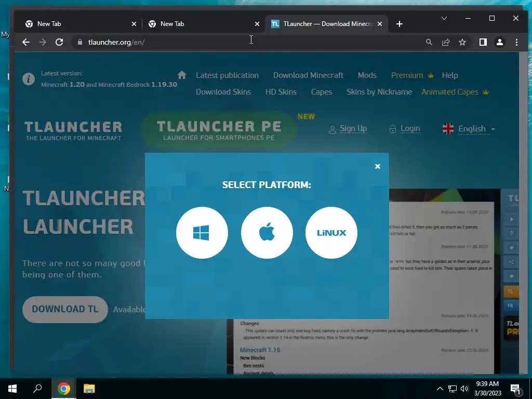Viewport: 532px width, 399px height.
Task: Click the Minecraft 1.16 heading in preview
Action: (260, 350)
